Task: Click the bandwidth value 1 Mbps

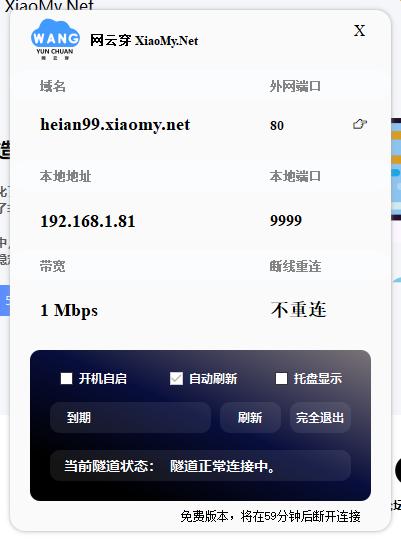Action: tap(69, 311)
